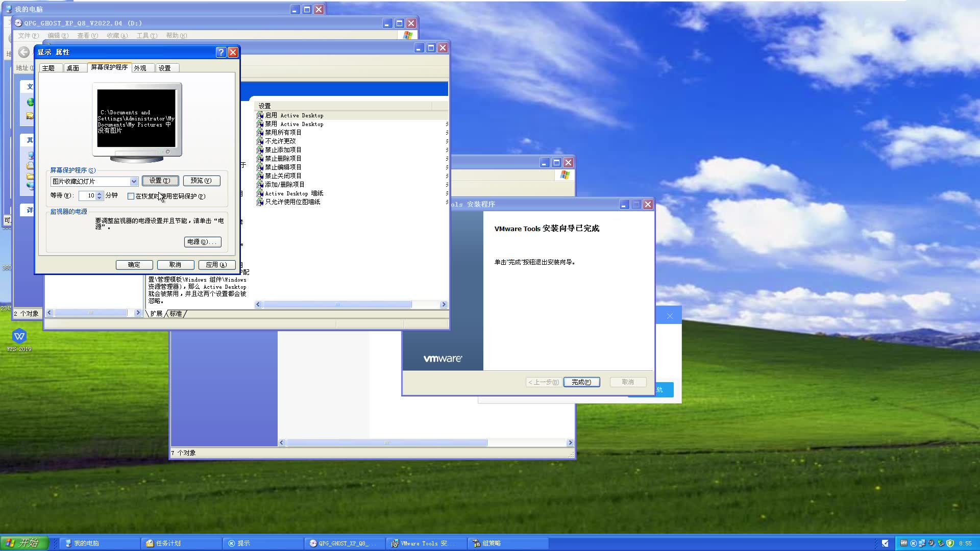Click 完成(F) in the VMware Tools installer

point(581,382)
